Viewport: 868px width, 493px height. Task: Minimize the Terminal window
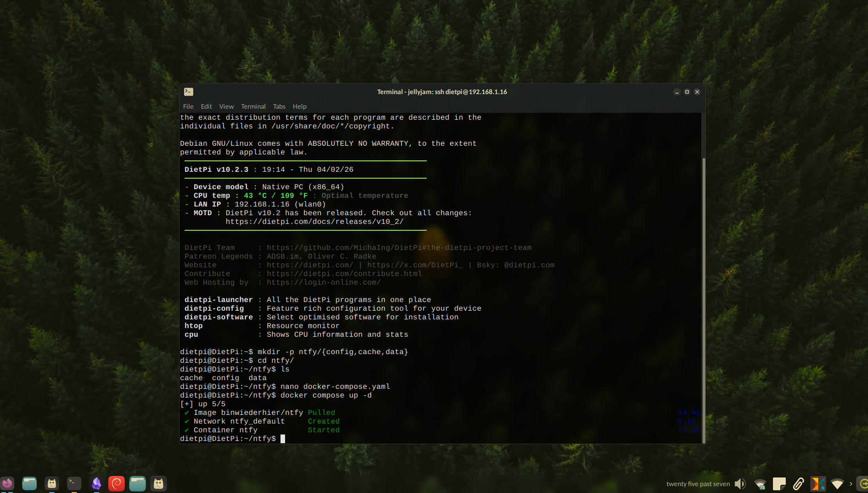[677, 92]
